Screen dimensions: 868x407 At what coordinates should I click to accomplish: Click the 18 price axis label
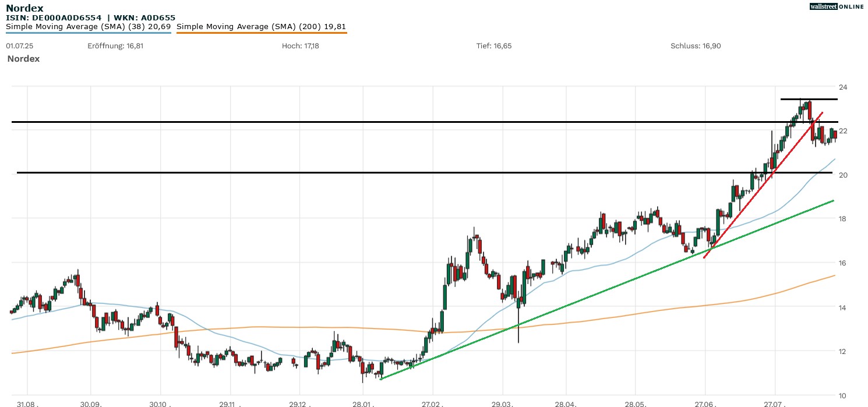[x=843, y=219]
